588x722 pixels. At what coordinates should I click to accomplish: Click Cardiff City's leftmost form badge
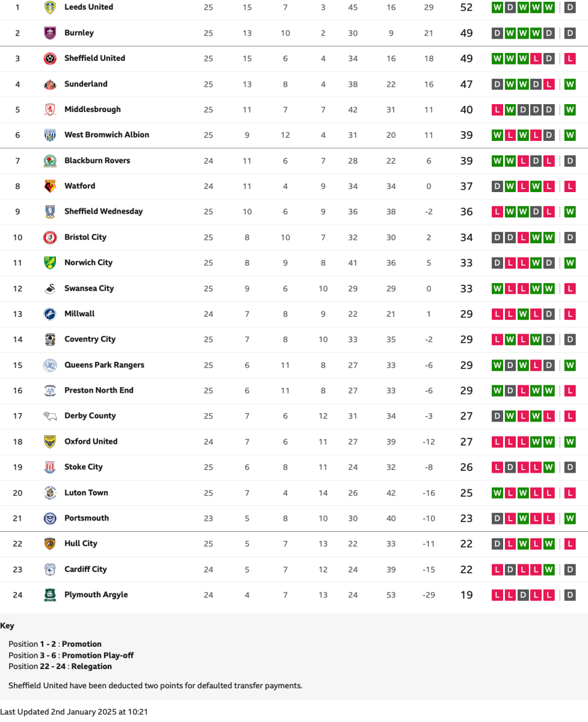click(x=497, y=570)
